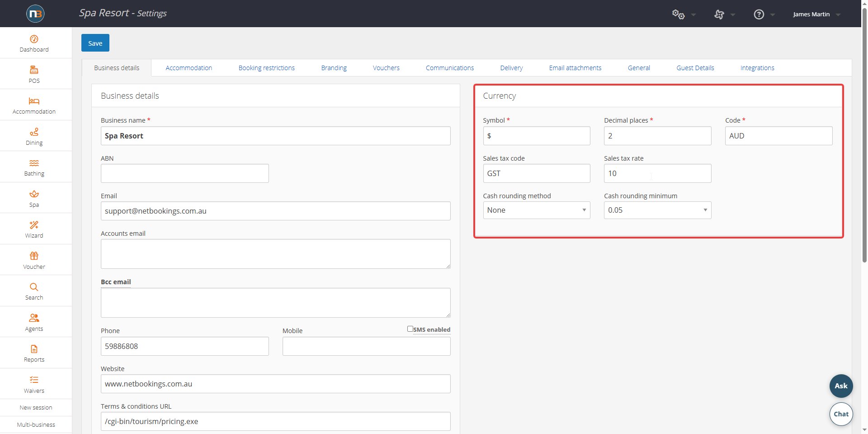Click the currency Code input field
Screen dimensions: 868x434
(x=779, y=136)
